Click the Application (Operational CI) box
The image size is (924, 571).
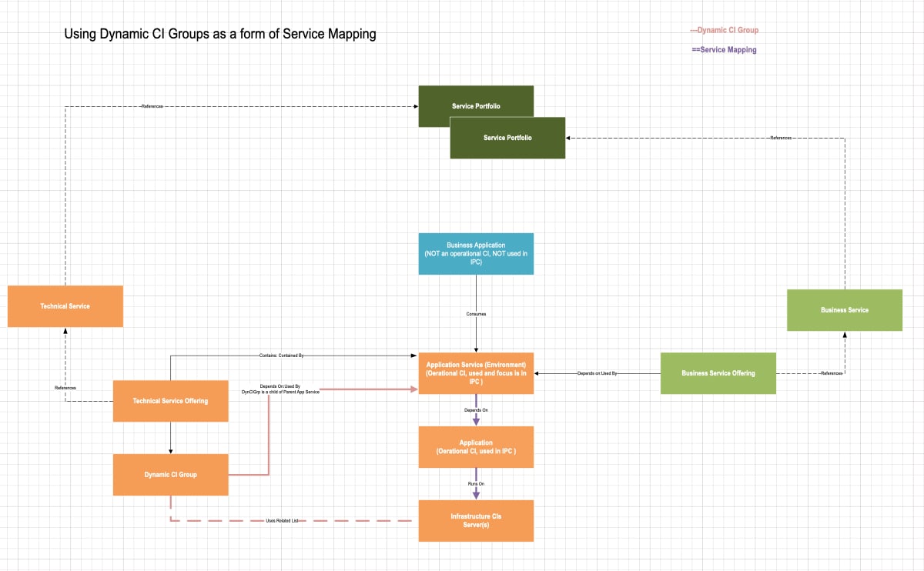[476, 446]
